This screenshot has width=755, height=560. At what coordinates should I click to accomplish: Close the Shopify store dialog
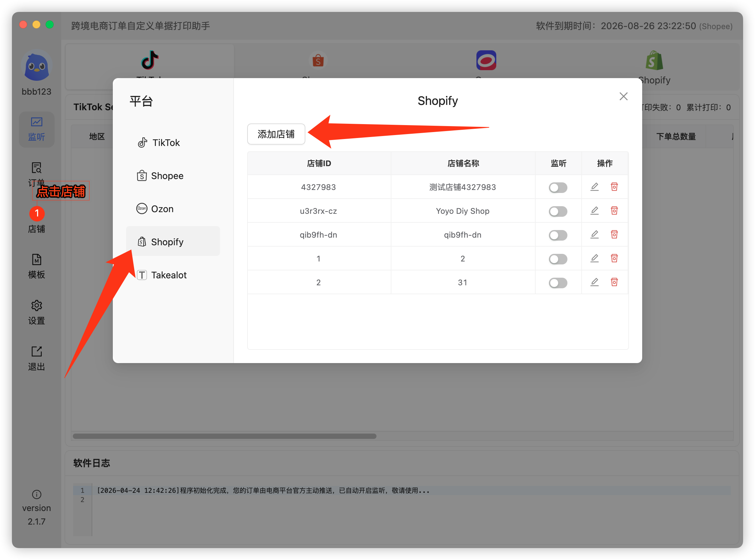point(623,97)
